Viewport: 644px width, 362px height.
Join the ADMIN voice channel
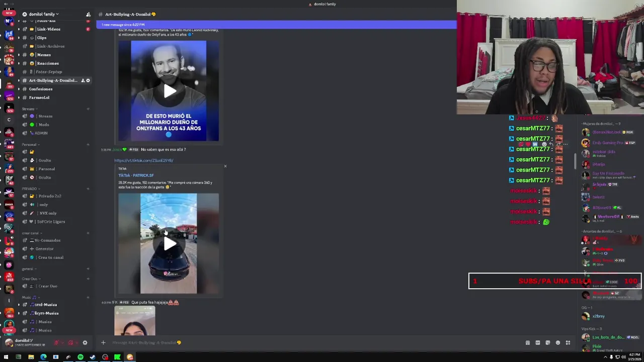click(55, 133)
